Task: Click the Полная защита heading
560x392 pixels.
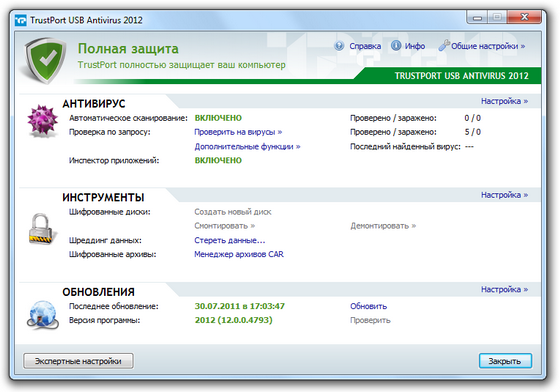Action: point(128,49)
